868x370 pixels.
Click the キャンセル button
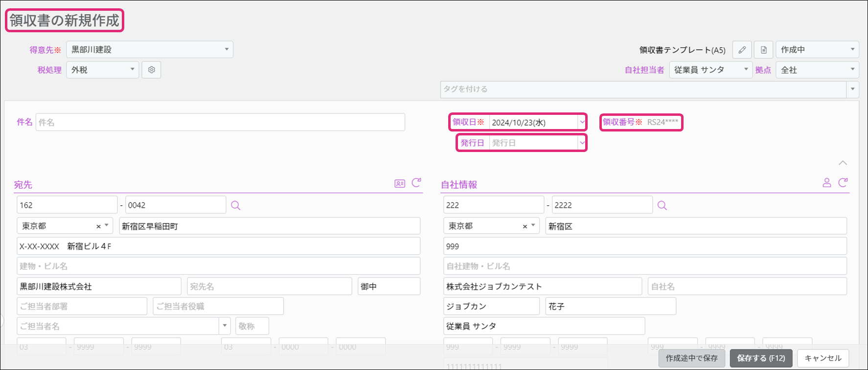click(x=823, y=358)
